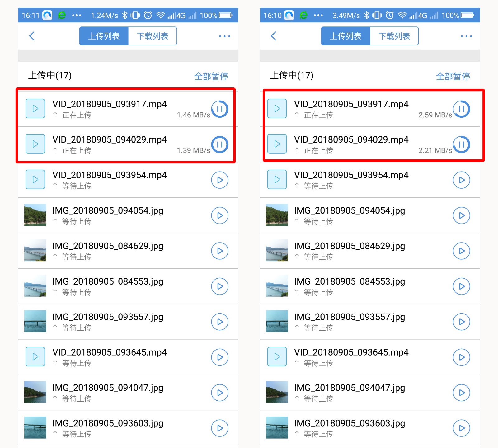
Task: Start IMG_20180905_093557.jpg upload on right screen
Action: tap(461, 322)
